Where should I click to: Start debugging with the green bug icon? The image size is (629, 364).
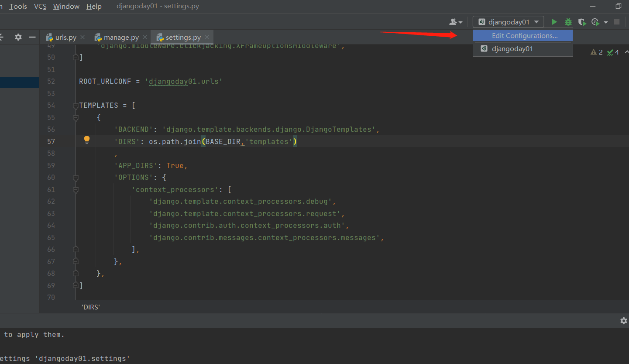coord(568,22)
